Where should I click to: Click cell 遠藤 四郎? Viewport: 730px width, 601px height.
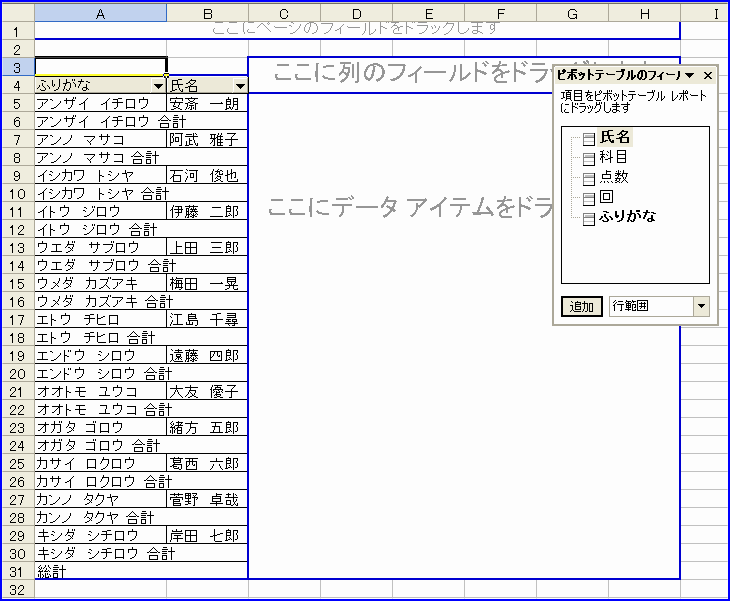207,356
